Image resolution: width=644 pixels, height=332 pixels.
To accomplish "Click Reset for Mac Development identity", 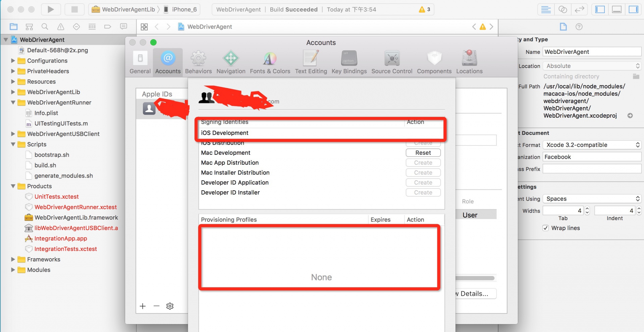I will pos(423,153).
